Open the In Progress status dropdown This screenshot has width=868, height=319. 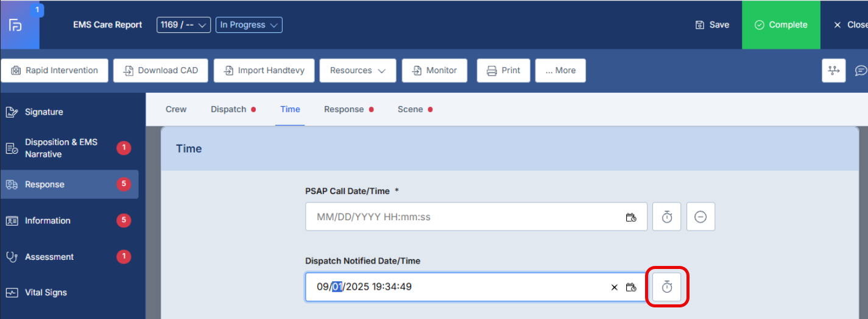click(x=249, y=25)
